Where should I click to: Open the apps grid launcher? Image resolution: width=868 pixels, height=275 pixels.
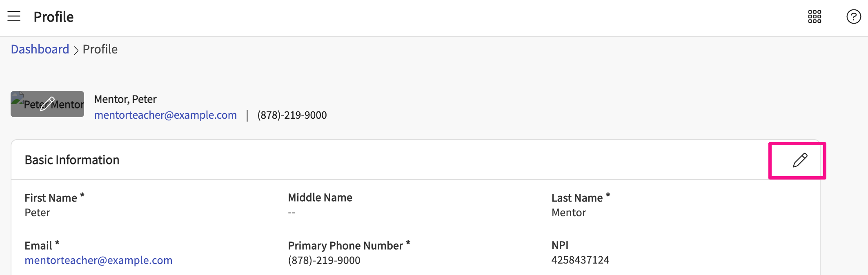coord(814,17)
